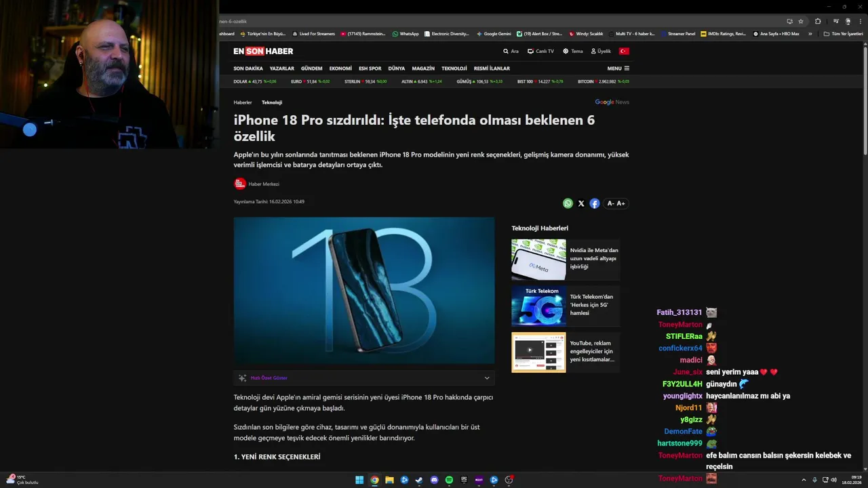Open Steam from the taskbar
Image resolution: width=868 pixels, height=488 pixels.
(x=419, y=480)
